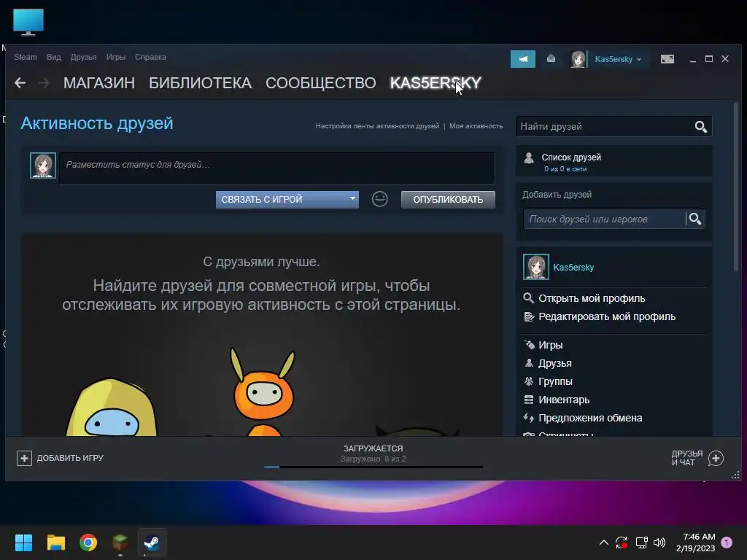Viewport: 747px width, 560px height.
Task: Click the ОПУБЛИКОВАТЬ button
Action: pos(448,200)
